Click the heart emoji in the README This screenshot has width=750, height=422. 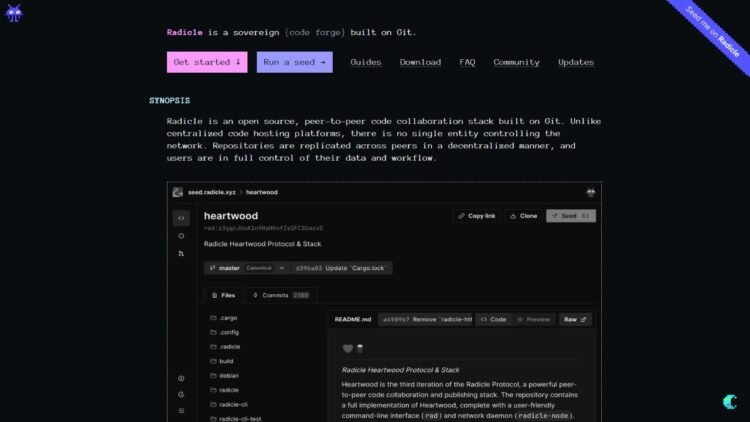[348, 349]
